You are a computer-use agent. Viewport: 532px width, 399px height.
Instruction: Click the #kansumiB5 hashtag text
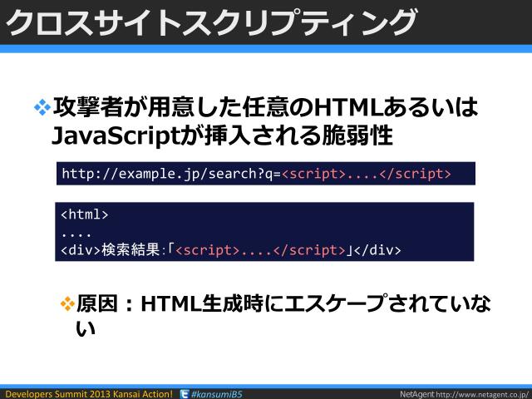pyautogui.click(x=216, y=394)
